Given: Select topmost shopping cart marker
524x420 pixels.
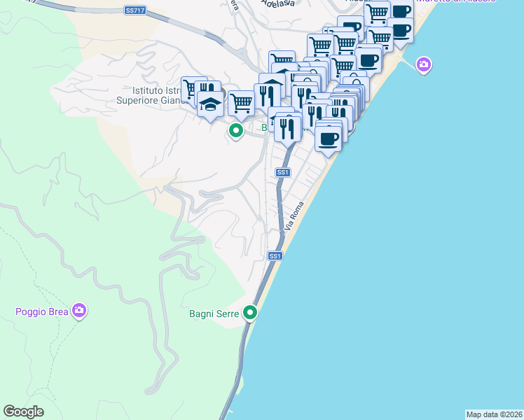Looking at the screenshot, I should click(x=377, y=13).
